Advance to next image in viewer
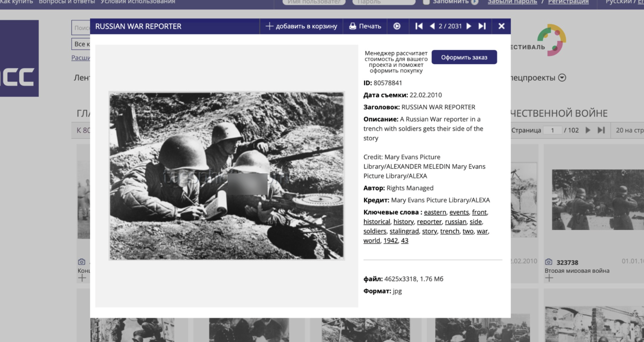This screenshot has height=342, width=644. pos(469,26)
